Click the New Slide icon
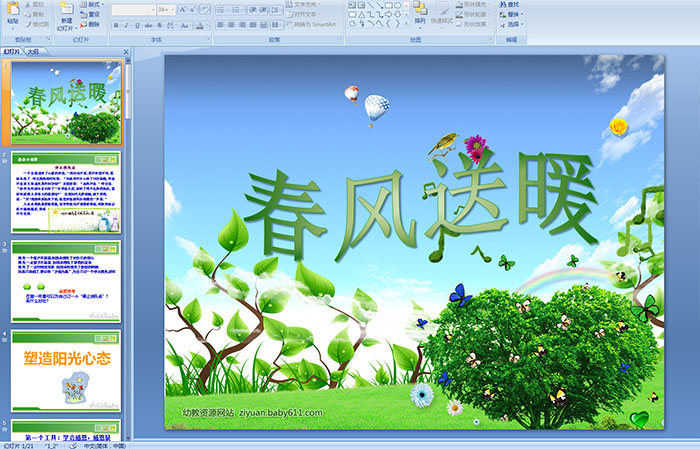Screen dimensions: 700x449 [x=67, y=9]
